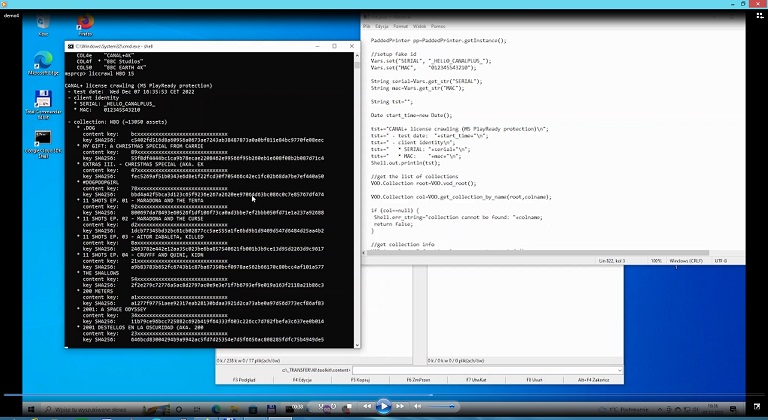Click the cmd.exe title bar icon
Image resolution: width=768 pixels, height=420 pixels.
(71, 46)
